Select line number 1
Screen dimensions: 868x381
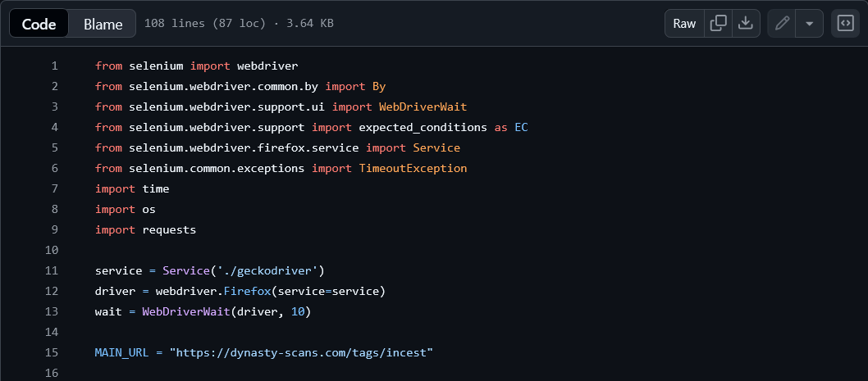pyautogui.click(x=54, y=66)
